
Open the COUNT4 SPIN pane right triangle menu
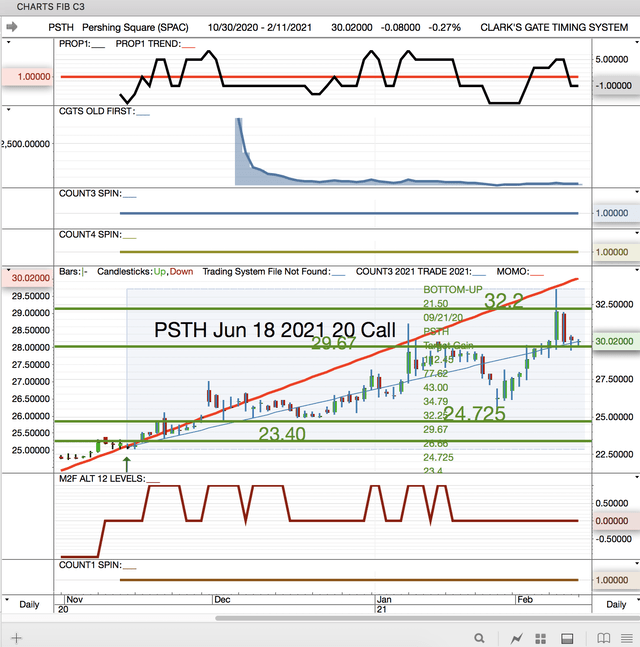(637, 233)
